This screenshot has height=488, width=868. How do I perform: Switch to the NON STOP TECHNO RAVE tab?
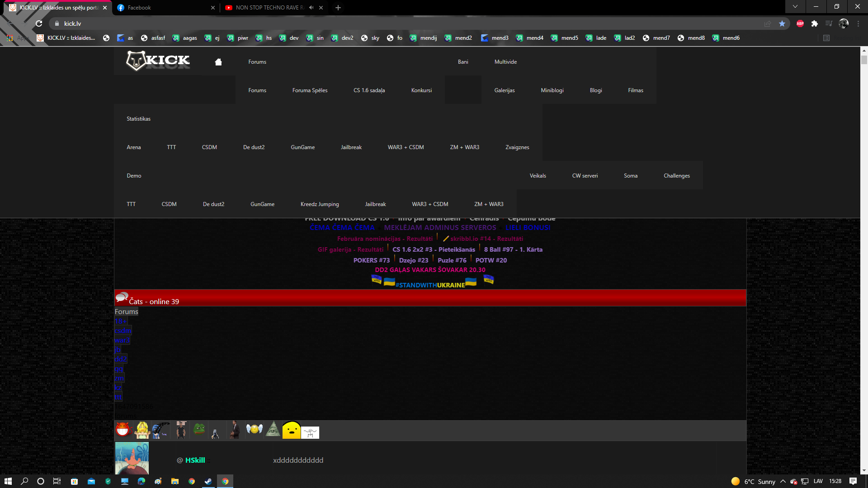pyautogui.click(x=274, y=8)
